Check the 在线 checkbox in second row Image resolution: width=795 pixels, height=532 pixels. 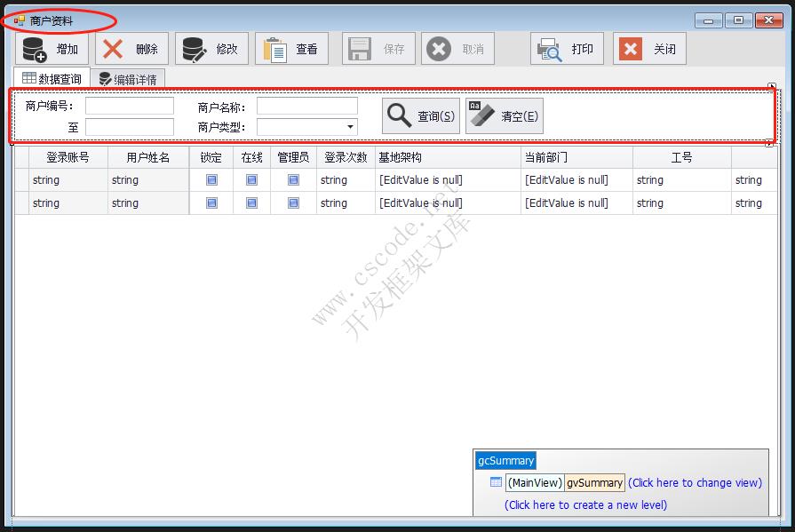click(250, 202)
